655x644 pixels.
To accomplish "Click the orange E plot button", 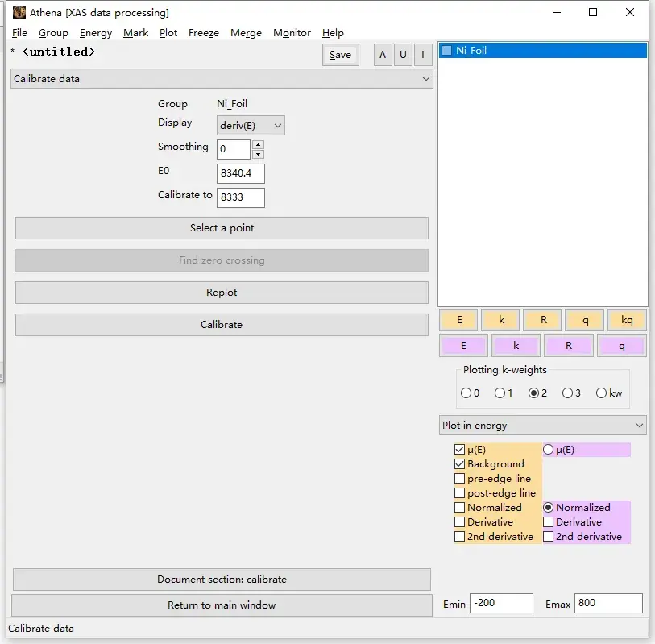I will [x=458, y=320].
